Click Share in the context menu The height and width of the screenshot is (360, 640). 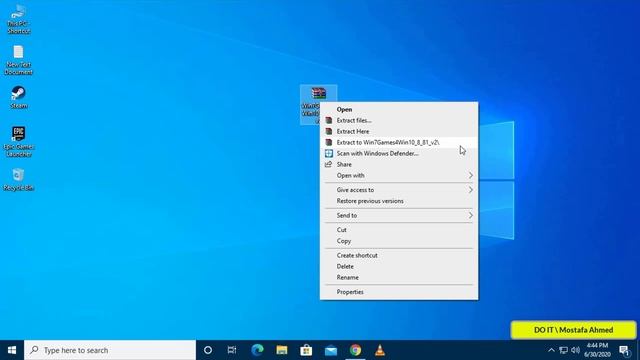(x=399, y=164)
